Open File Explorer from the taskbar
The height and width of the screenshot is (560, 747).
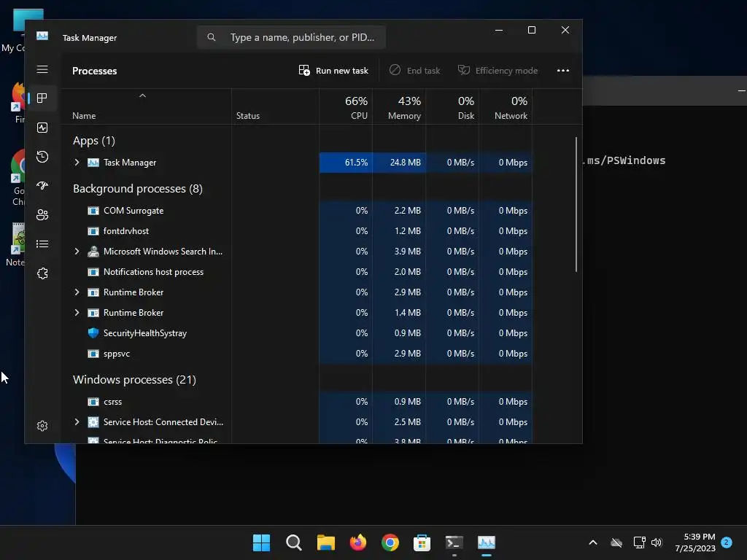[x=326, y=542]
